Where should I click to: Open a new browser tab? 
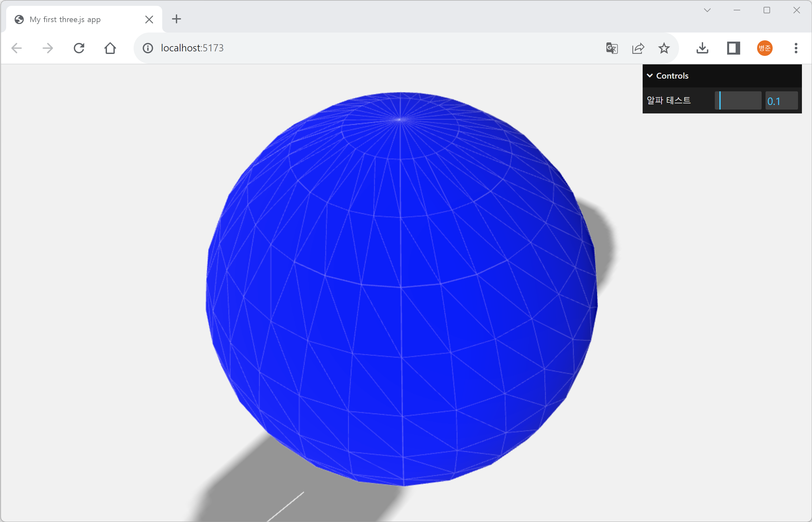point(177,19)
